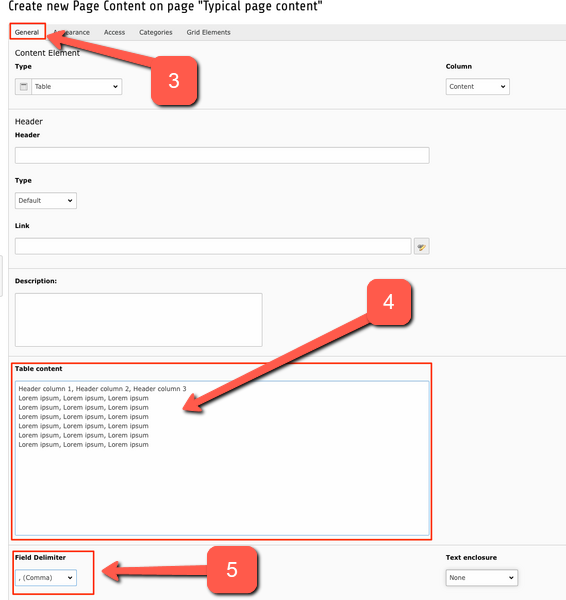The height and width of the screenshot is (600, 566).
Task: Open the General tab
Action: coord(27,32)
